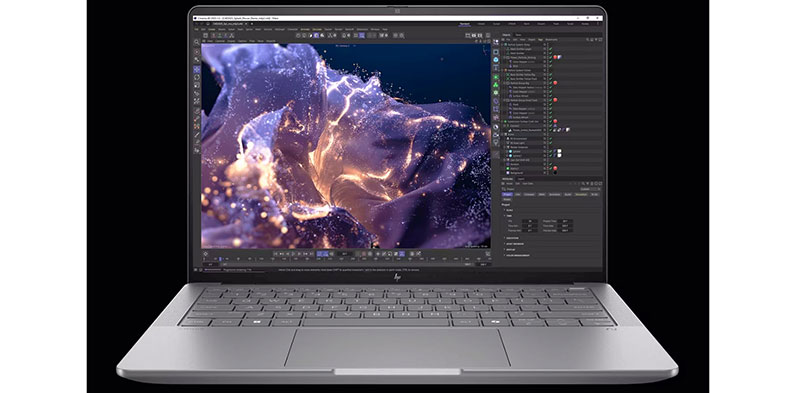Click the Text spline icon in right palette
Viewport: 800px width, 393px height.
point(496,68)
